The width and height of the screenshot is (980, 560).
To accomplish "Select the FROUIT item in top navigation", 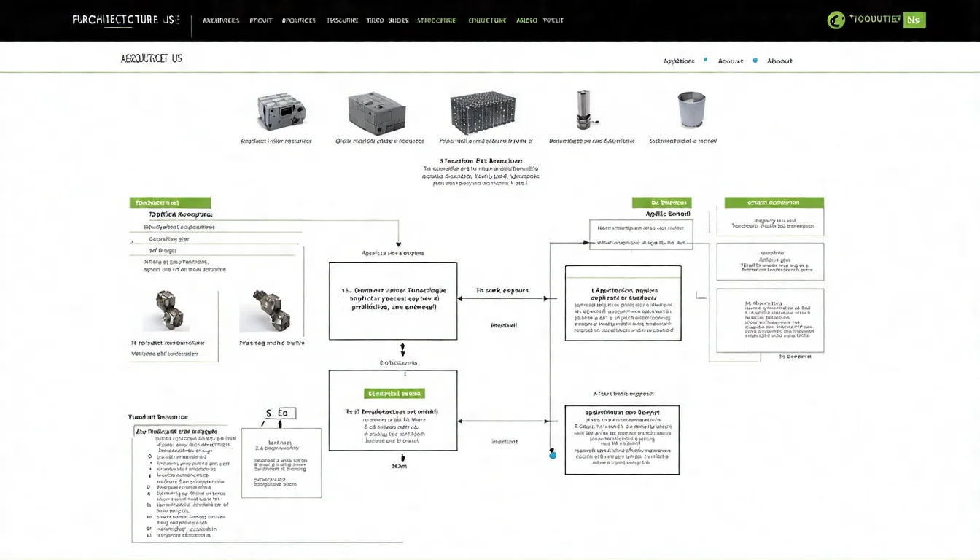I will [x=261, y=20].
